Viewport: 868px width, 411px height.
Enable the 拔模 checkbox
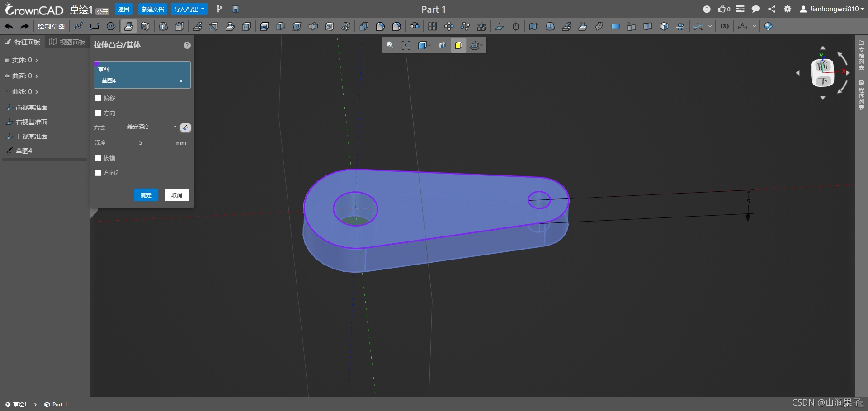coord(98,158)
